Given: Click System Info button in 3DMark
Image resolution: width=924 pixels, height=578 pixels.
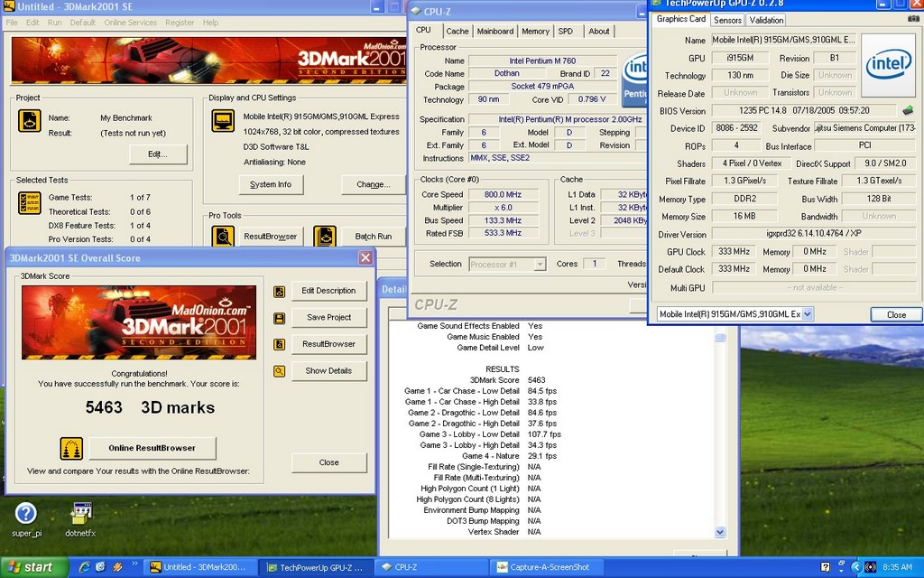Looking at the screenshot, I should point(271,184).
